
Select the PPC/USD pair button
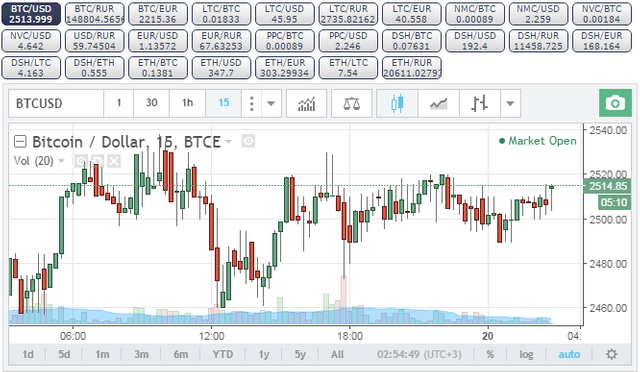pyautogui.click(x=348, y=41)
